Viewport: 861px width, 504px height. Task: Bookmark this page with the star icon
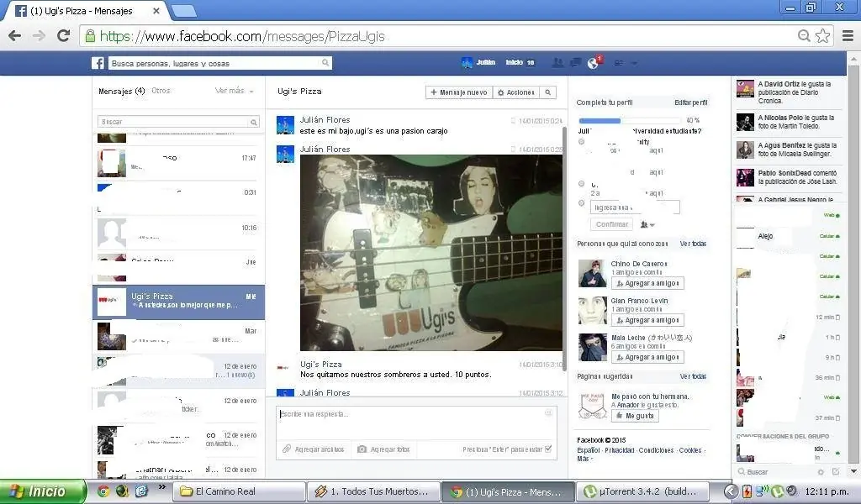tap(822, 36)
